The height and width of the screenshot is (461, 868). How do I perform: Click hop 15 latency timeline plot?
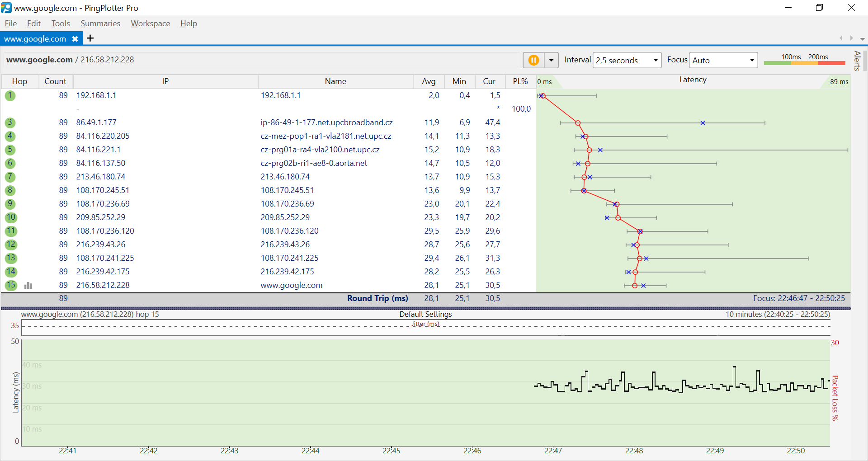(x=425, y=392)
